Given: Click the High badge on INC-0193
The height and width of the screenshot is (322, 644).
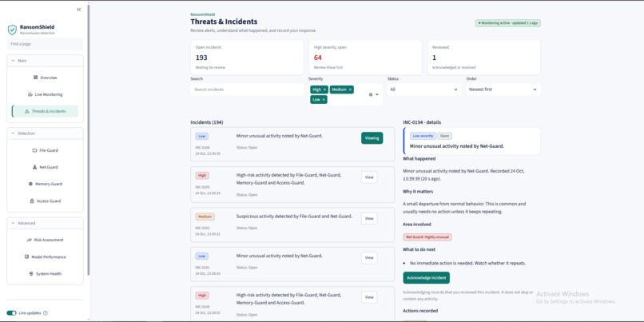Looking at the screenshot, I should [202, 175].
